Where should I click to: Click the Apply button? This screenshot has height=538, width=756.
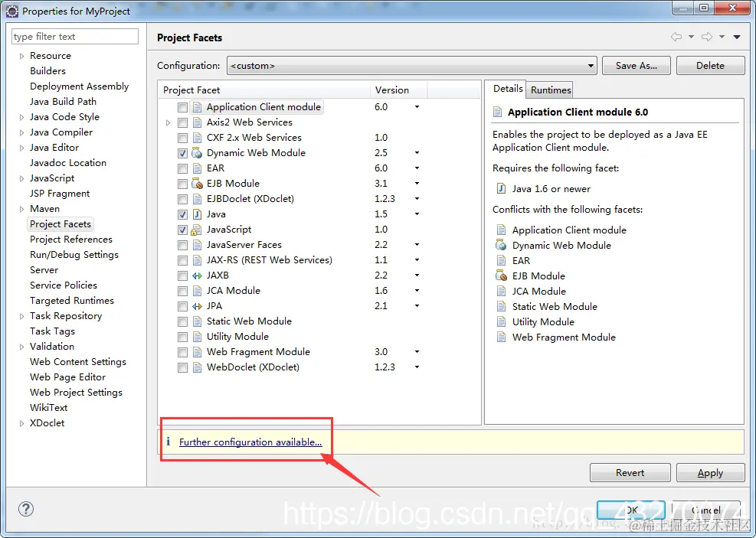coord(710,472)
